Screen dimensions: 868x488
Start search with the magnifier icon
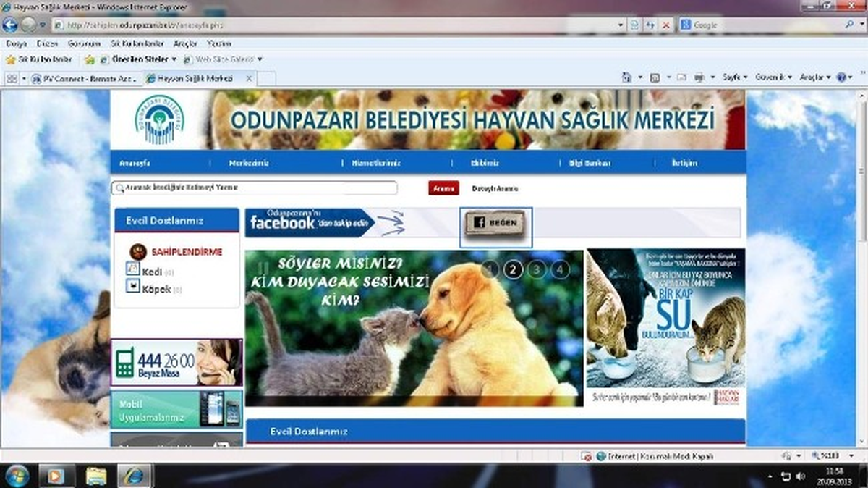pos(850,25)
